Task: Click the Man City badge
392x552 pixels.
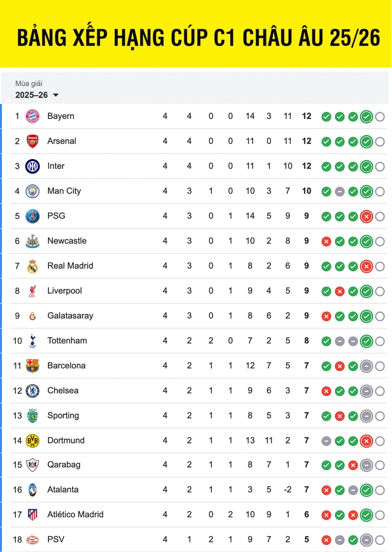Action: pos(32,191)
